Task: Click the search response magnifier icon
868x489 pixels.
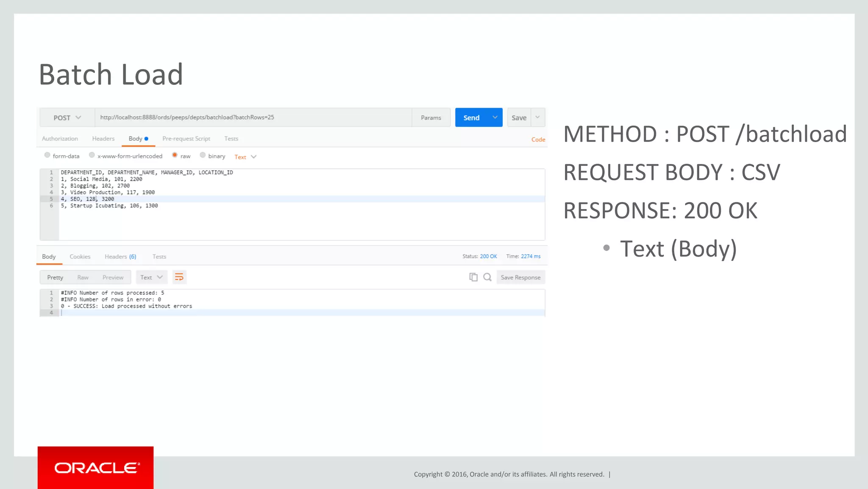Action: [x=487, y=277]
